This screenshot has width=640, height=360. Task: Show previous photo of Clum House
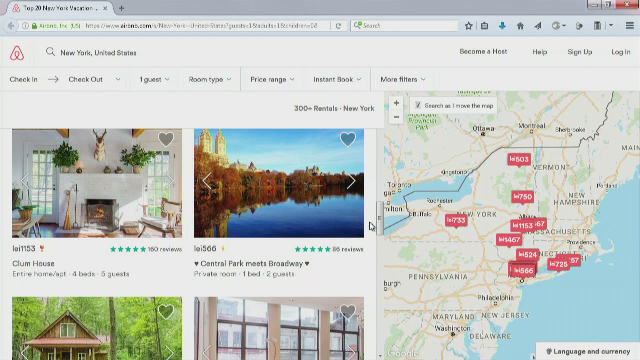25,181
